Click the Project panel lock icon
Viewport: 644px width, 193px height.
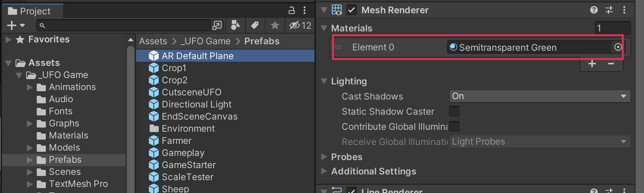coord(292,10)
